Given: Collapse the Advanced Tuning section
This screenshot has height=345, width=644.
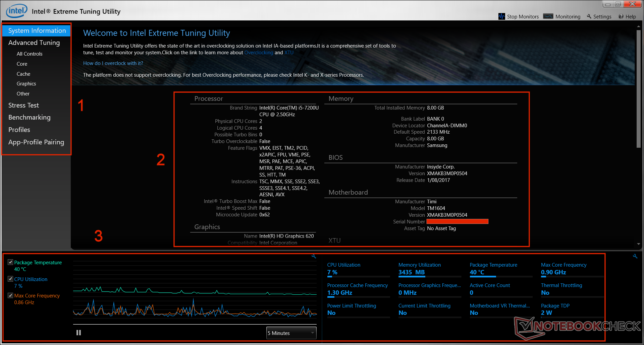Looking at the screenshot, I should point(34,43).
